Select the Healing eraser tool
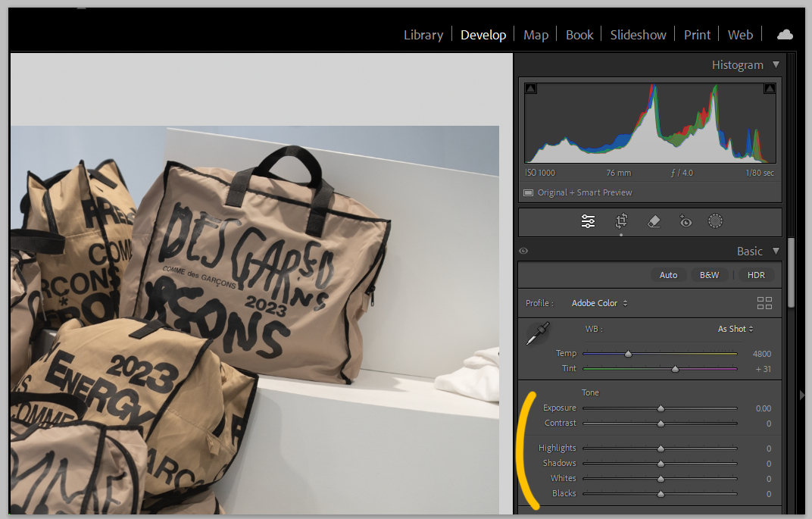The height and width of the screenshot is (519, 812). [x=654, y=222]
